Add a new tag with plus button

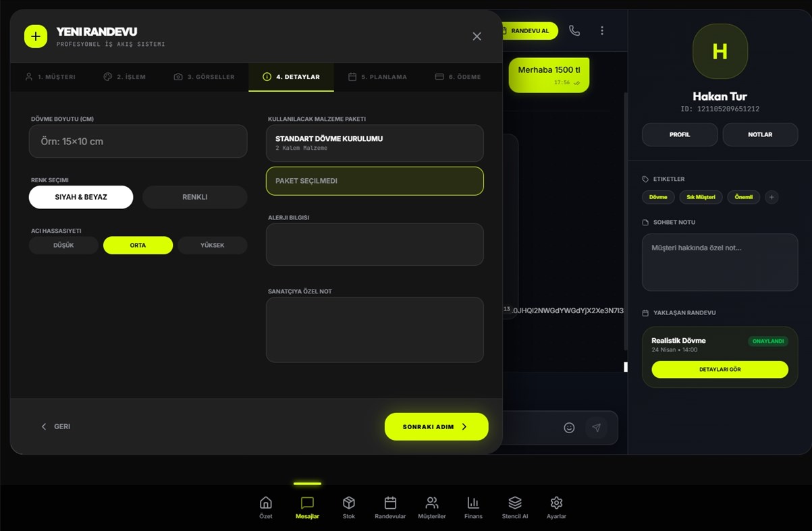(x=772, y=197)
